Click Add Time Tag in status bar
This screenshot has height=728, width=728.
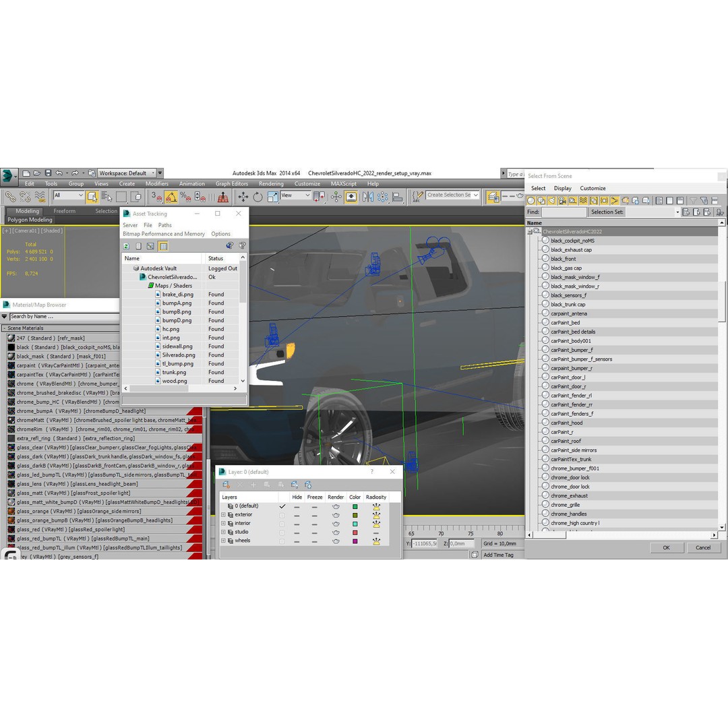(499, 555)
